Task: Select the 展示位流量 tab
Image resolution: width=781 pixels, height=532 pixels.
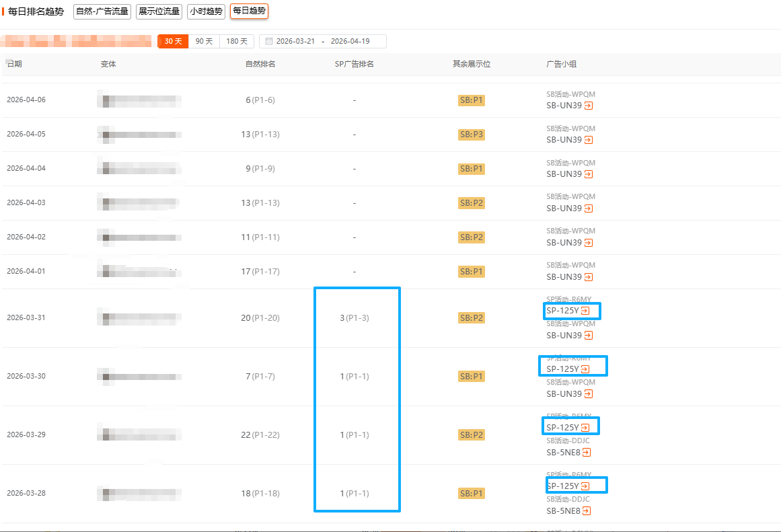Action: coord(159,11)
